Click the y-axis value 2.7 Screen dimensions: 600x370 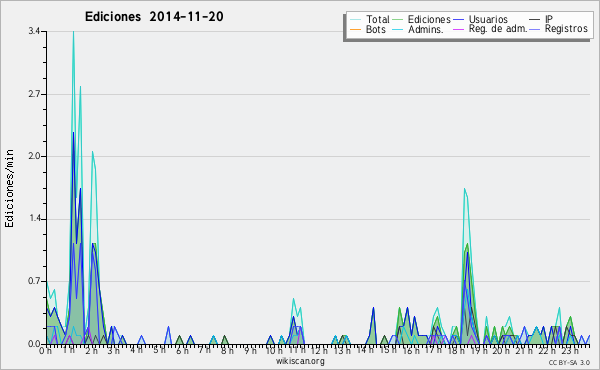coord(34,94)
